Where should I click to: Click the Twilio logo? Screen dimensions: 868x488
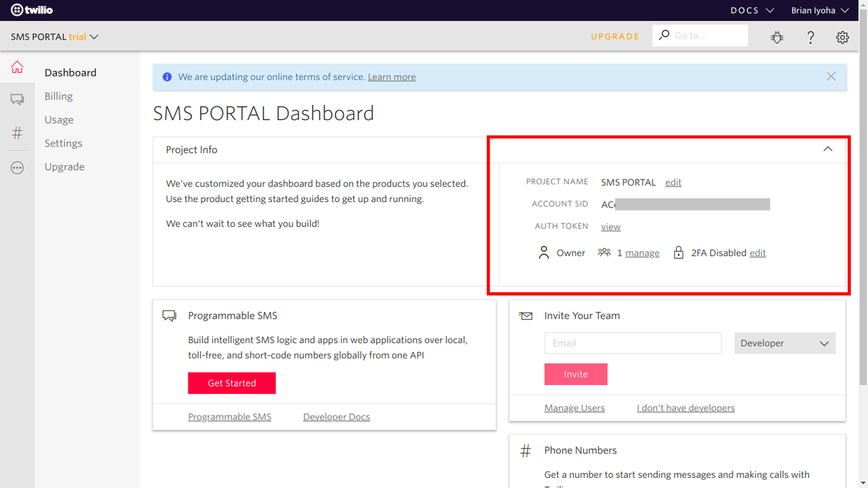pos(32,10)
